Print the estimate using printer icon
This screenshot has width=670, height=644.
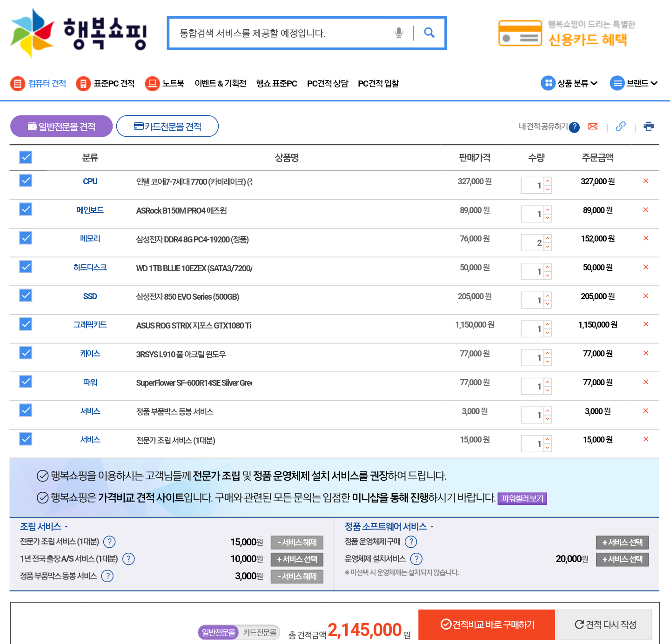pos(649,127)
